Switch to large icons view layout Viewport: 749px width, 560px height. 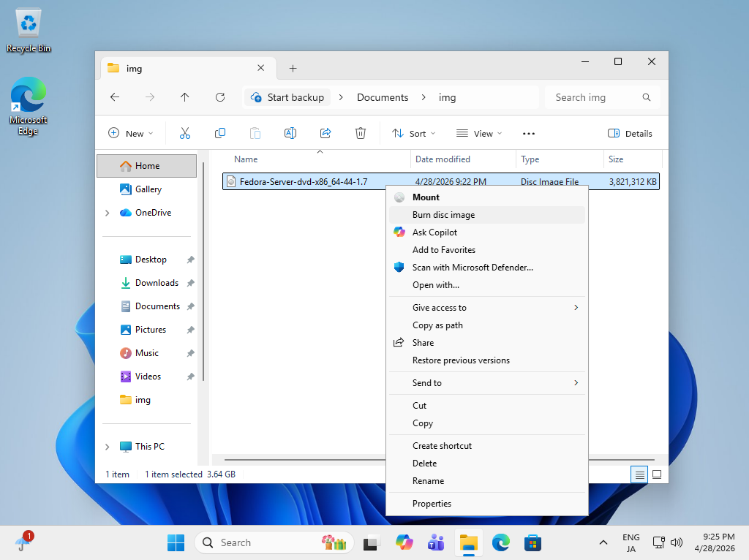(657, 474)
